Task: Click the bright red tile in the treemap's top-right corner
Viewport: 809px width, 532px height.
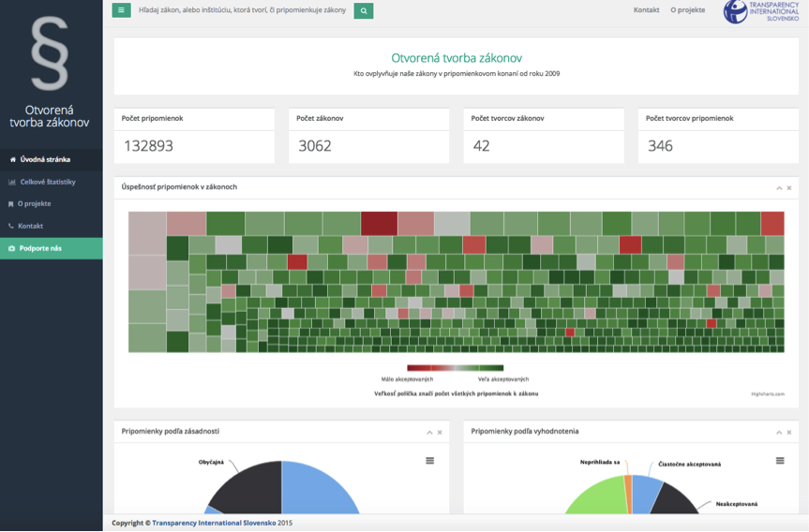Action: (772, 223)
